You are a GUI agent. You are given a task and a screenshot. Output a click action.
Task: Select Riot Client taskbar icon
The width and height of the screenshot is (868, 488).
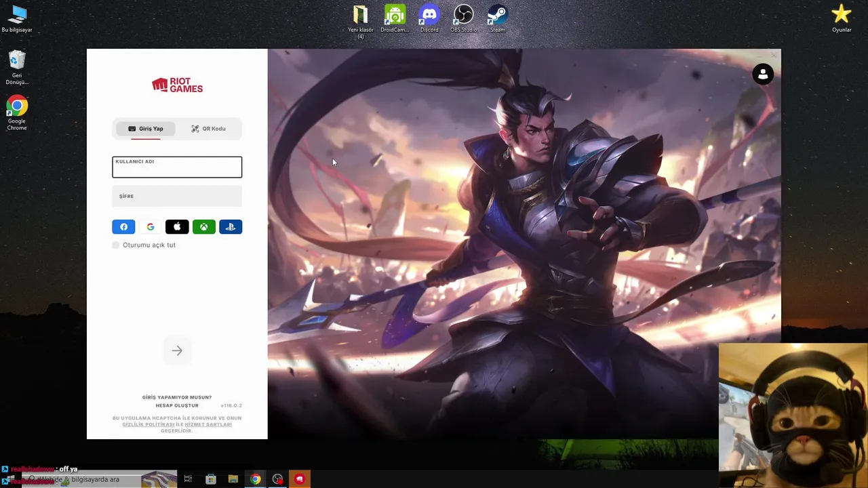click(x=300, y=479)
